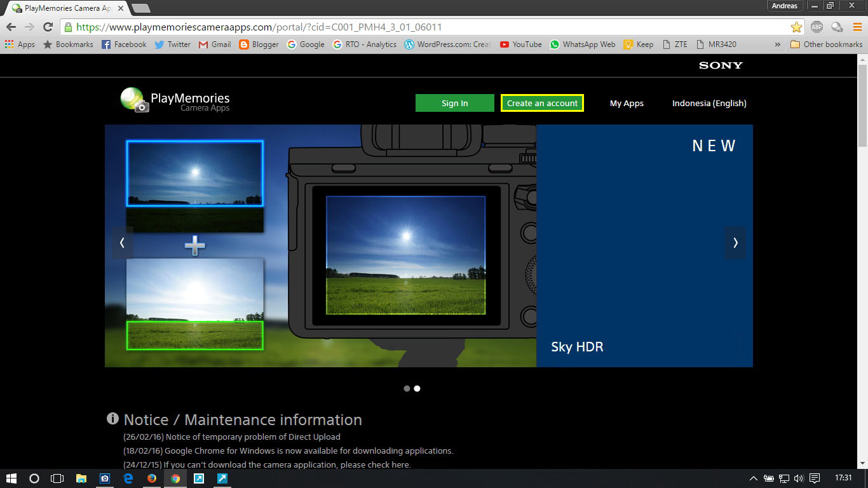Click the browser Forward arrow
Image resolution: width=868 pixels, height=488 pixels.
point(29,27)
